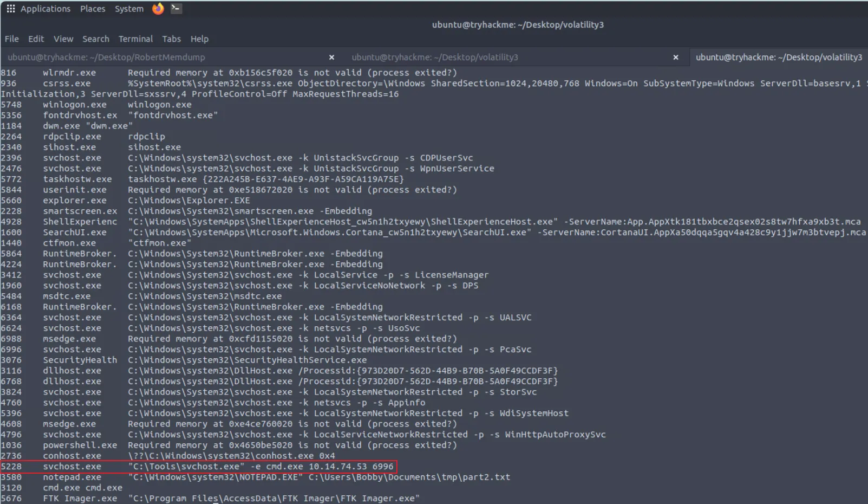Screen dimensions: 868x504
Task: Open the System menu
Action: [129, 9]
